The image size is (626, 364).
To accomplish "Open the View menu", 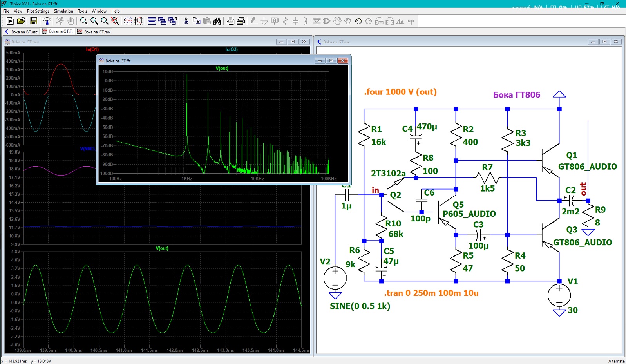I will click(x=18, y=11).
